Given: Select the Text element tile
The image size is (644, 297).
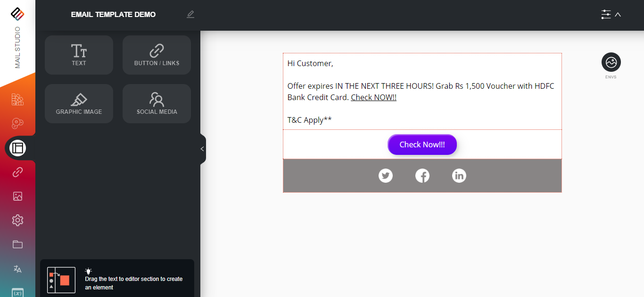Looking at the screenshot, I should click(x=79, y=55).
